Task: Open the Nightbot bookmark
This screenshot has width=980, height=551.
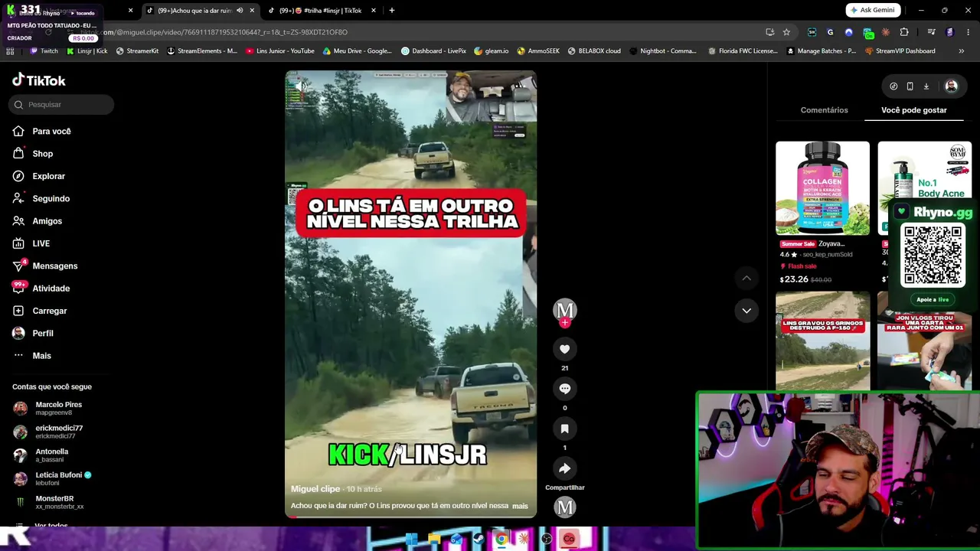Action: (663, 51)
